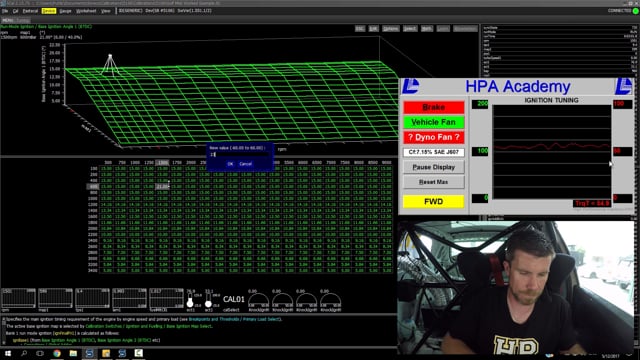Open the Breakpoints and Thresholds / Primary Load Select link
Viewport: 640px width, 360px height.
pos(234,319)
